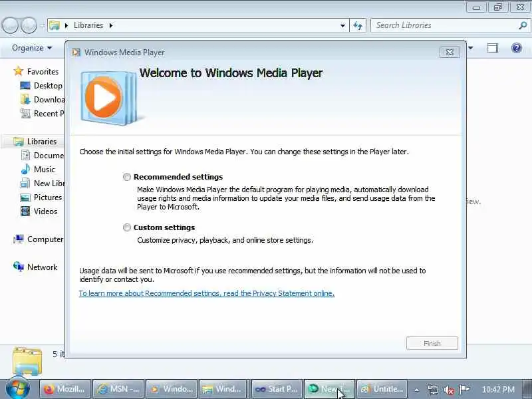Open the Organize menu in Explorer
The image size is (532, 399).
pyautogui.click(x=32, y=48)
